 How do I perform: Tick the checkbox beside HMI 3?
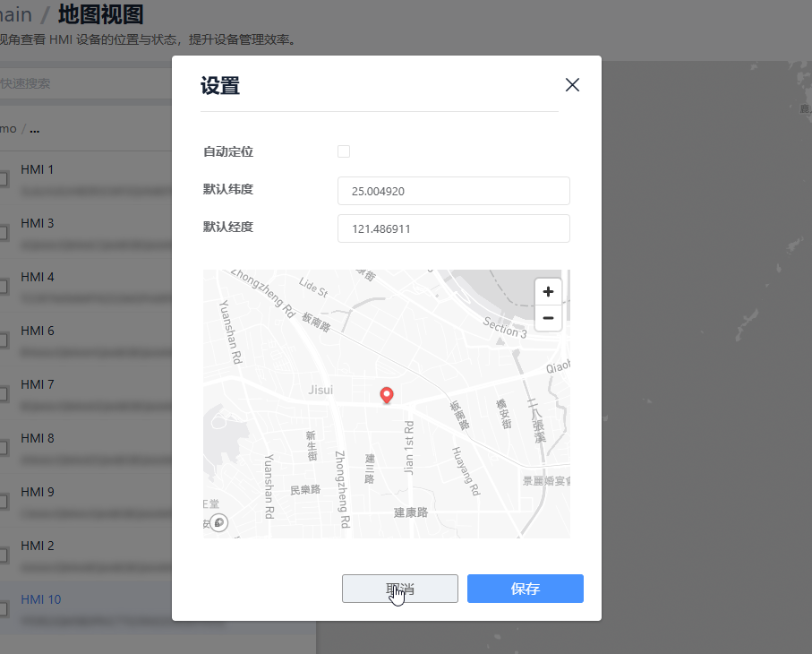coord(4,233)
